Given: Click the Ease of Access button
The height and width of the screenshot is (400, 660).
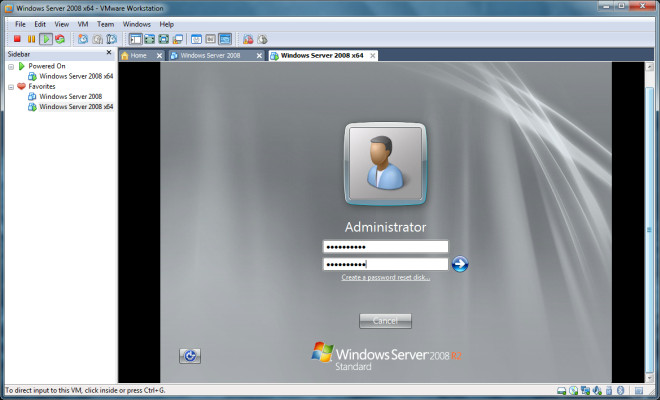Looking at the screenshot, I should (x=190, y=356).
